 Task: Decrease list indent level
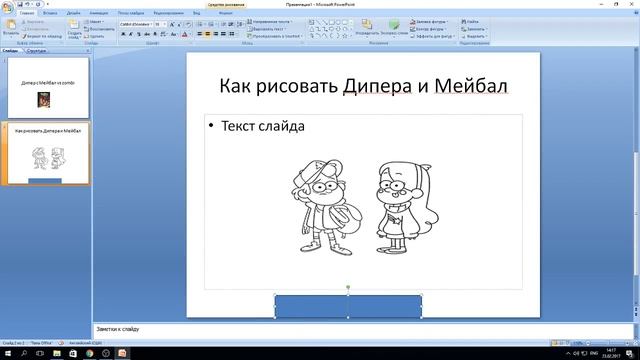click(223, 24)
